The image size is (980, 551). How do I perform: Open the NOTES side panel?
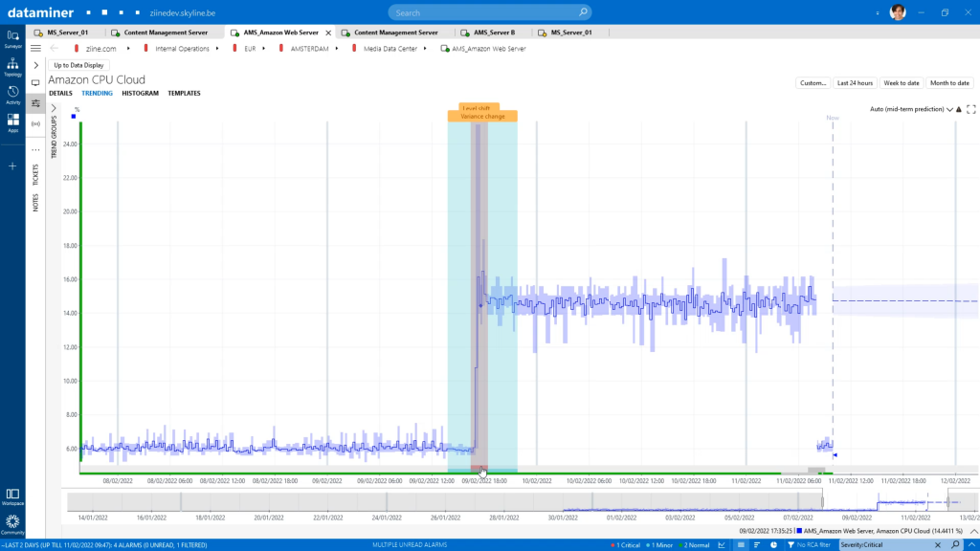tap(35, 203)
